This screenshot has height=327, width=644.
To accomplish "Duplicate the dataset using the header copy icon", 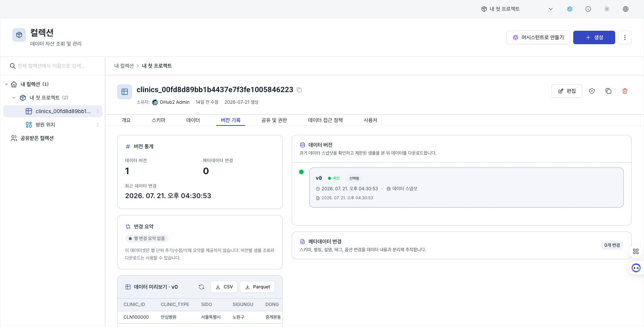I will (608, 91).
